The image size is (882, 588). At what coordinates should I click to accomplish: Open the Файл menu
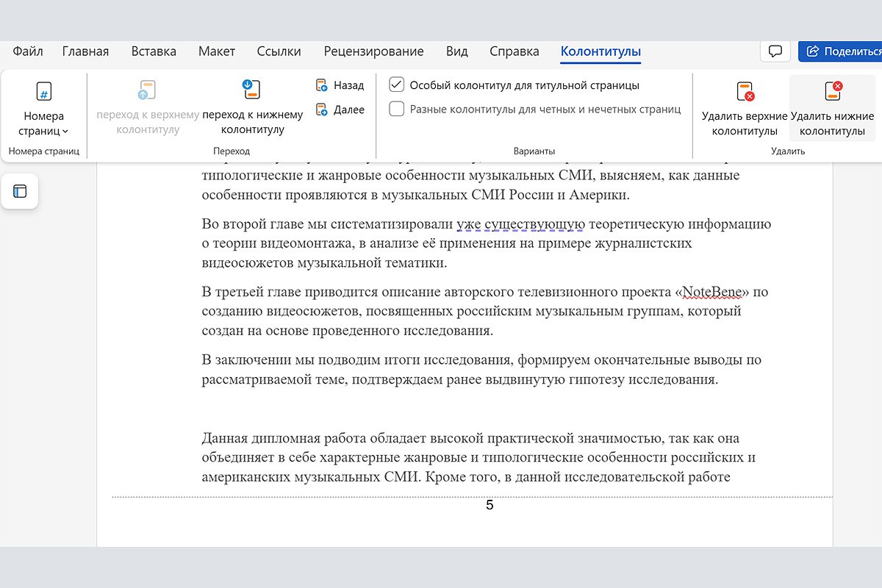click(x=27, y=51)
